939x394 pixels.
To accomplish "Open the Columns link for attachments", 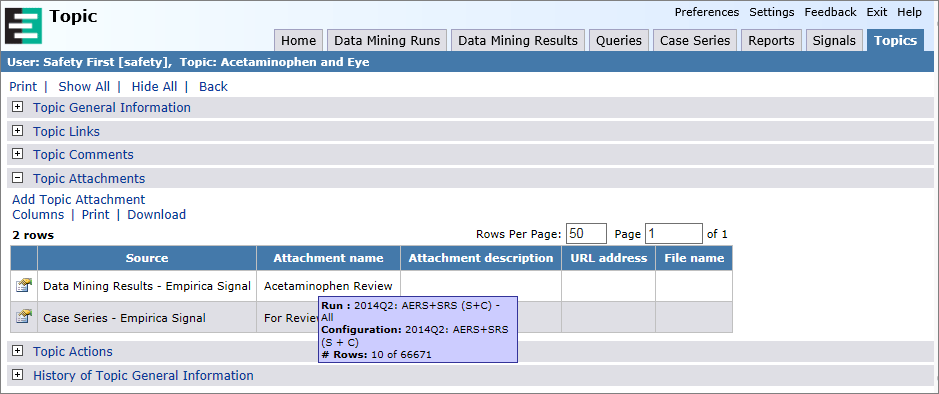I will 38,214.
